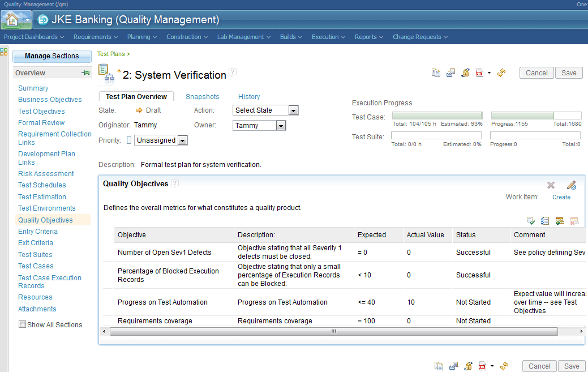Save the test plan changes

pos(568,72)
